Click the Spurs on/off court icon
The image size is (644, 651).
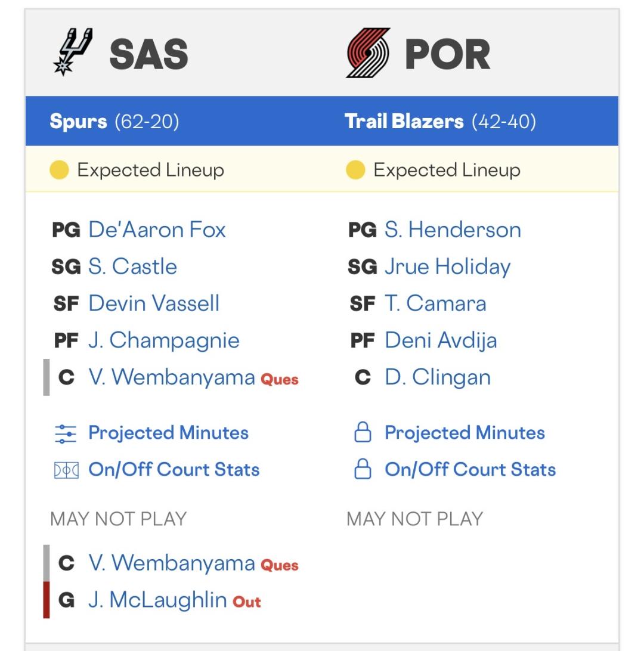point(66,470)
